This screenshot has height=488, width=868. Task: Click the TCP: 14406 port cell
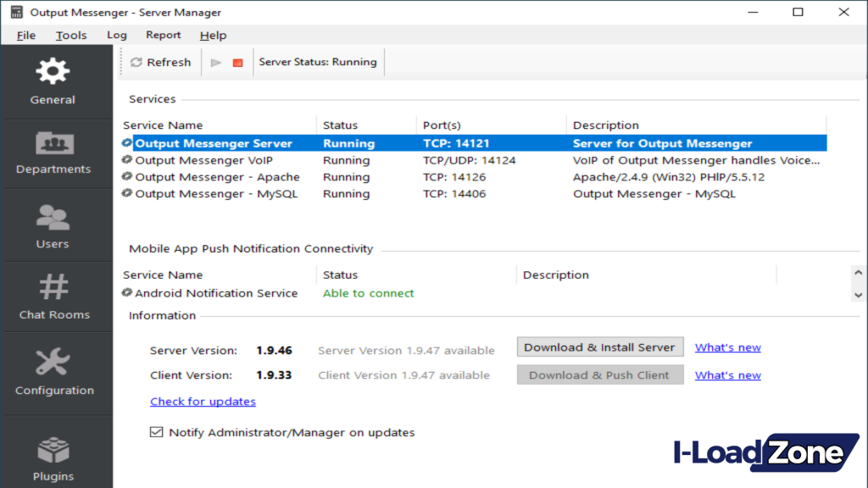click(x=454, y=194)
